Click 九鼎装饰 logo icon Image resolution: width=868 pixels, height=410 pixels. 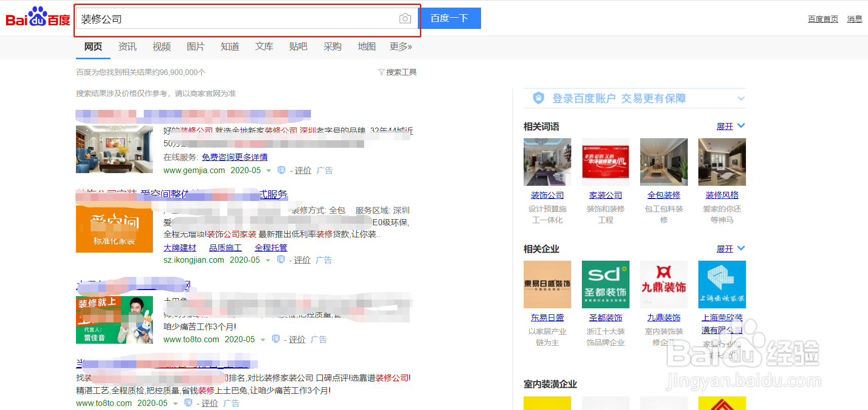click(x=664, y=284)
